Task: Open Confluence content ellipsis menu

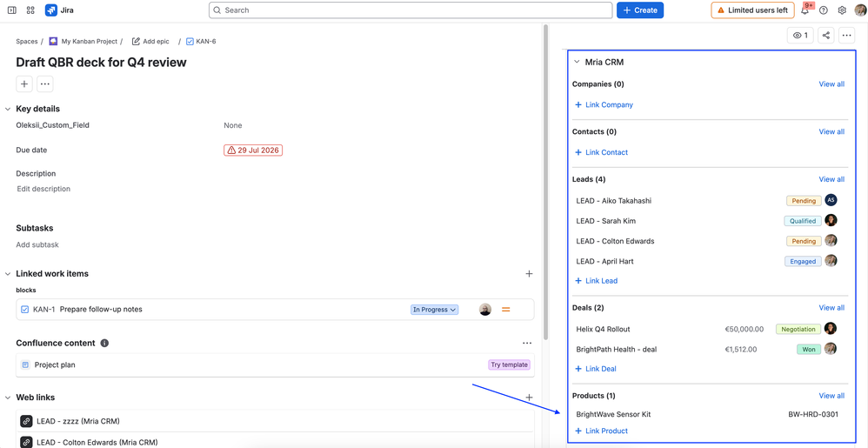Action: tap(527, 344)
